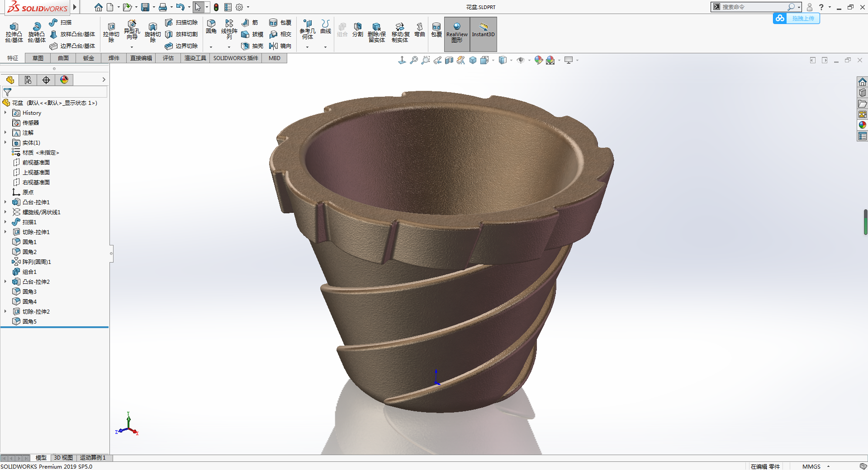Open the SOLIDWORKS 插件 add-ins tab
The height and width of the screenshot is (470, 868).
click(236, 58)
